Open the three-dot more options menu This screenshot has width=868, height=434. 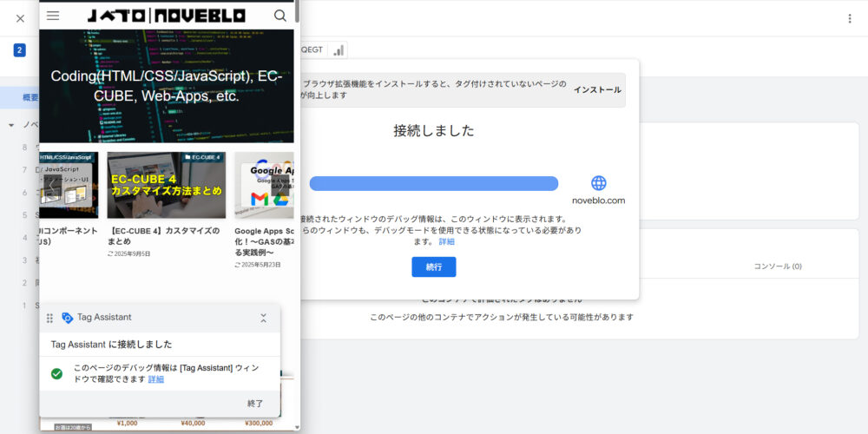pyautogui.click(x=850, y=18)
